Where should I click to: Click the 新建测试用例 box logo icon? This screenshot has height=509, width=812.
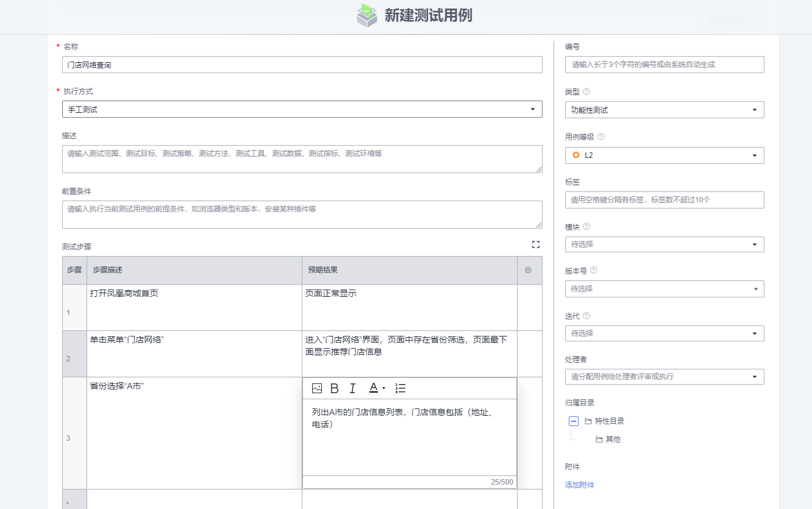click(367, 16)
